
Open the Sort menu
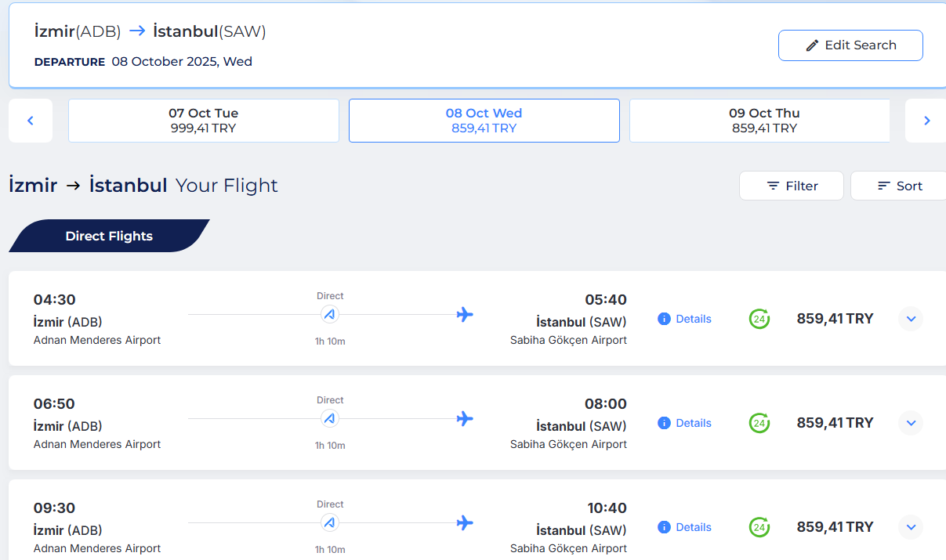(899, 186)
